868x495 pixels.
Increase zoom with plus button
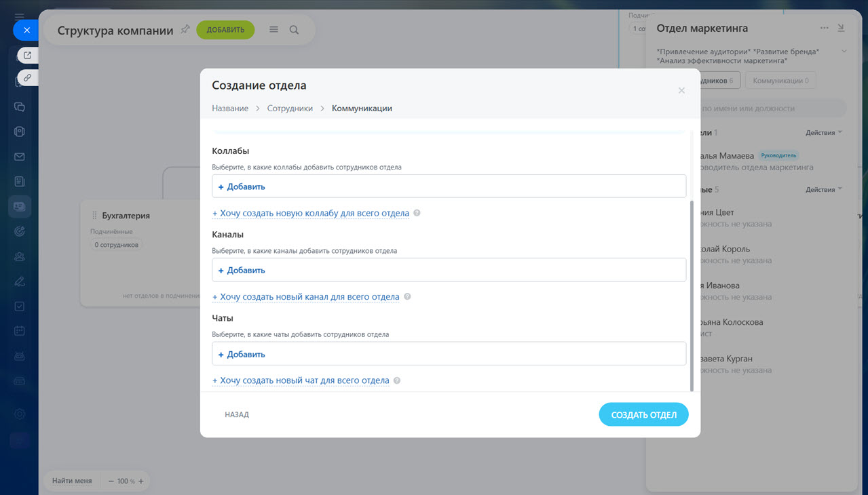point(141,481)
